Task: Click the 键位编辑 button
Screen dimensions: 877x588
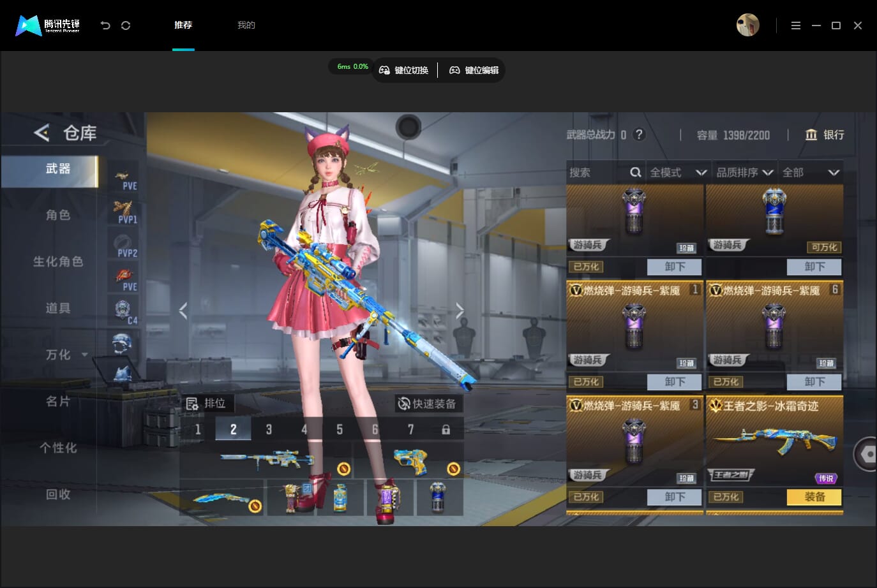Action: (474, 70)
